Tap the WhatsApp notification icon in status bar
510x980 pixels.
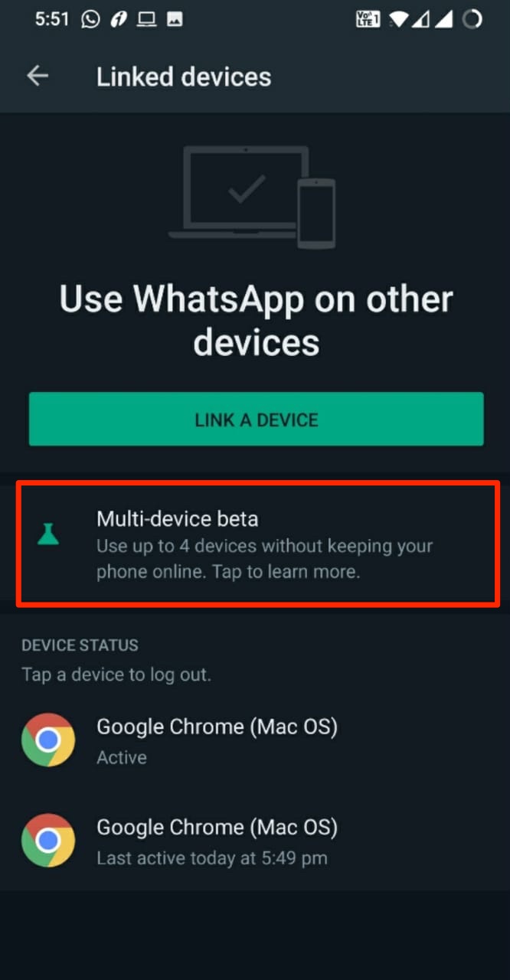coord(90,19)
